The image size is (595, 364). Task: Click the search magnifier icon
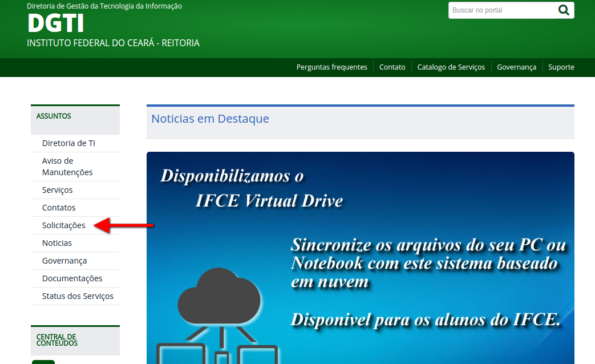pyautogui.click(x=564, y=10)
